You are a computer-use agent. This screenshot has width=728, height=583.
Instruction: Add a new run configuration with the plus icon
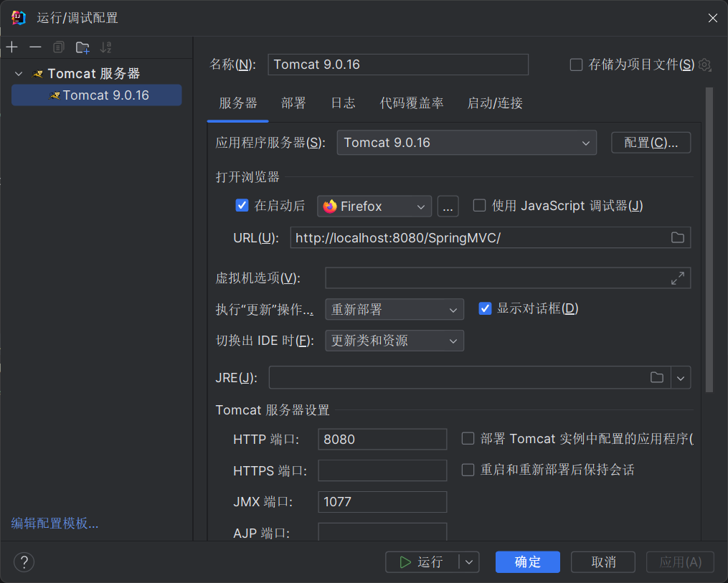click(12, 47)
